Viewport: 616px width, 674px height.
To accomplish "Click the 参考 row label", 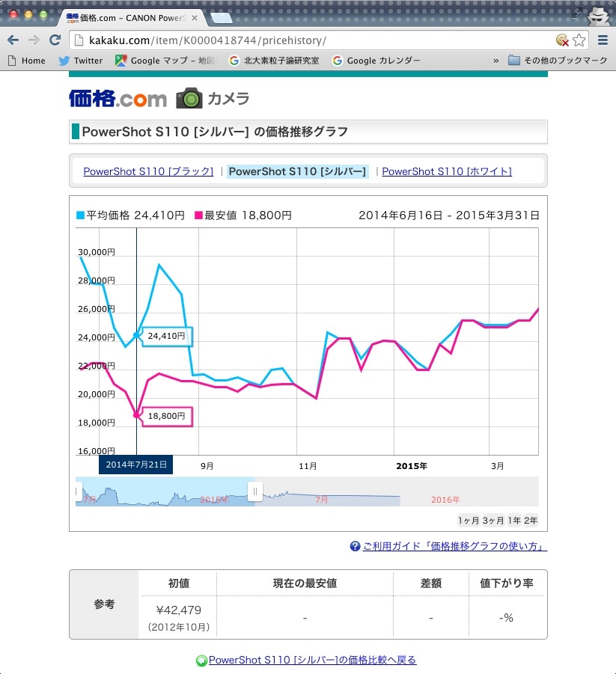I will [104, 604].
